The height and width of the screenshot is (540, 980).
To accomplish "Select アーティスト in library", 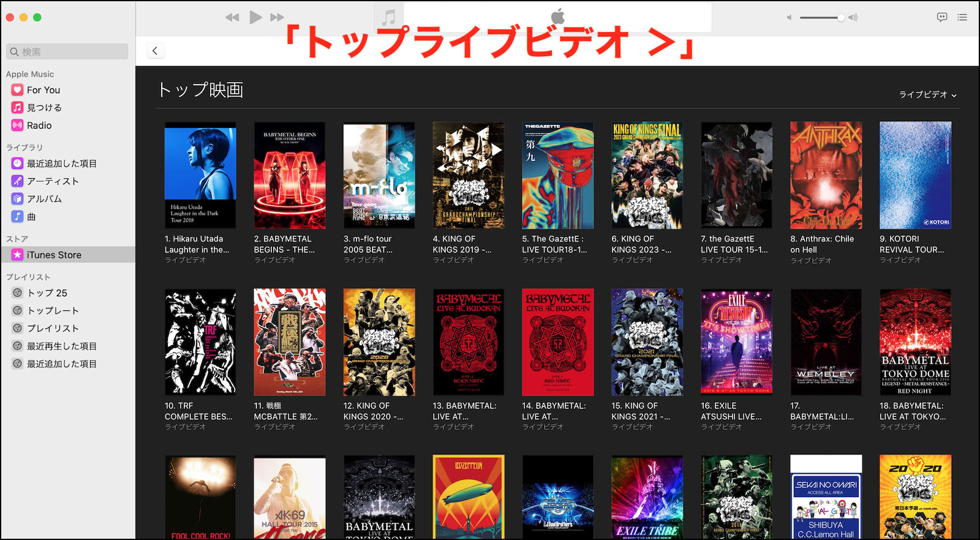I will pyautogui.click(x=67, y=181).
